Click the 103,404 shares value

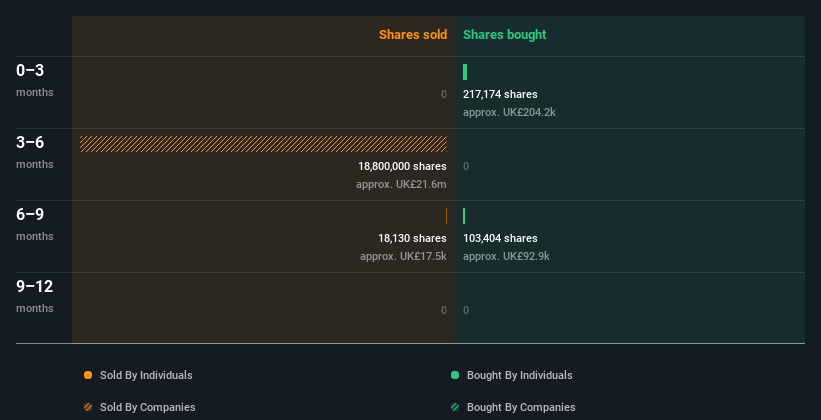point(500,238)
